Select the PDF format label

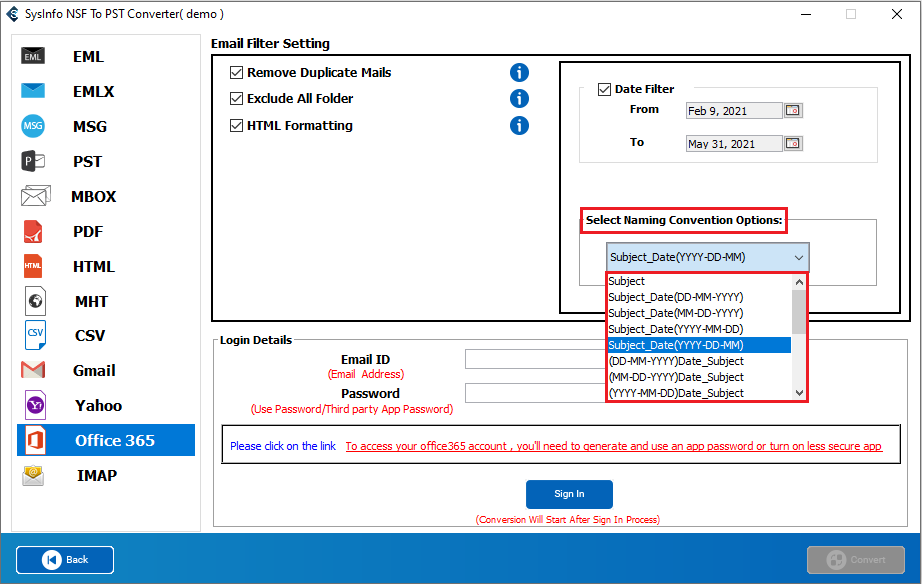88,232
